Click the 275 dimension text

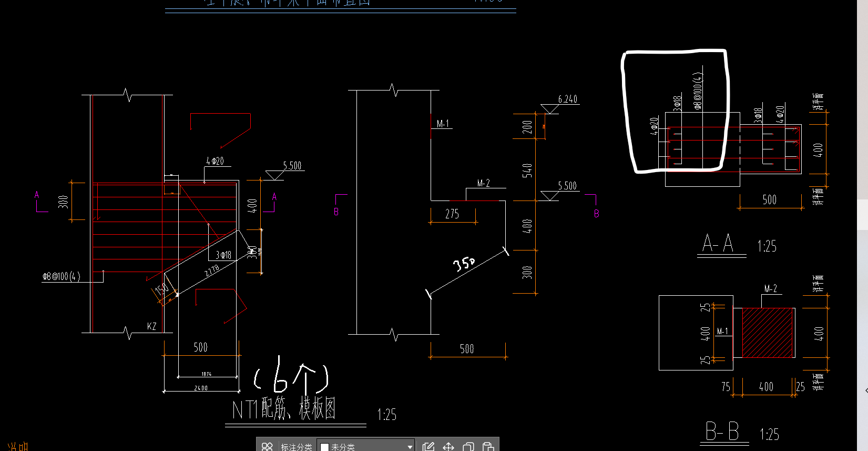(x=452, y=214)
